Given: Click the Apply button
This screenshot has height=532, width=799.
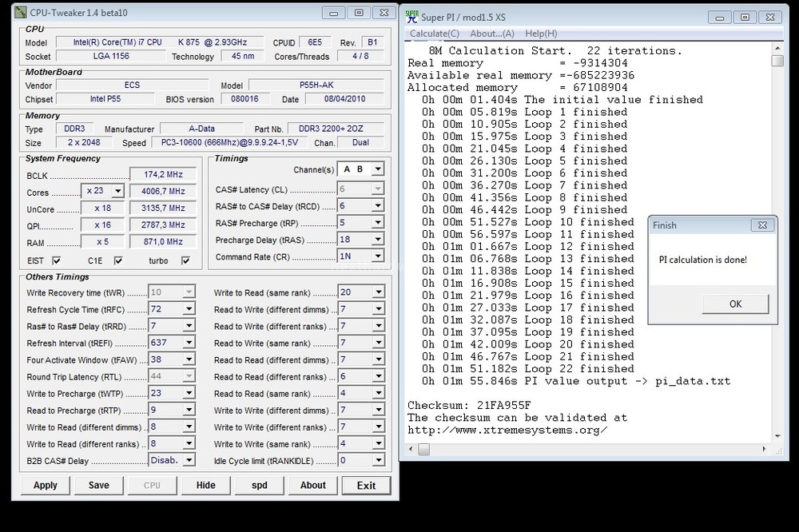Looking at the screenshot, I should (x=46, y=485).
